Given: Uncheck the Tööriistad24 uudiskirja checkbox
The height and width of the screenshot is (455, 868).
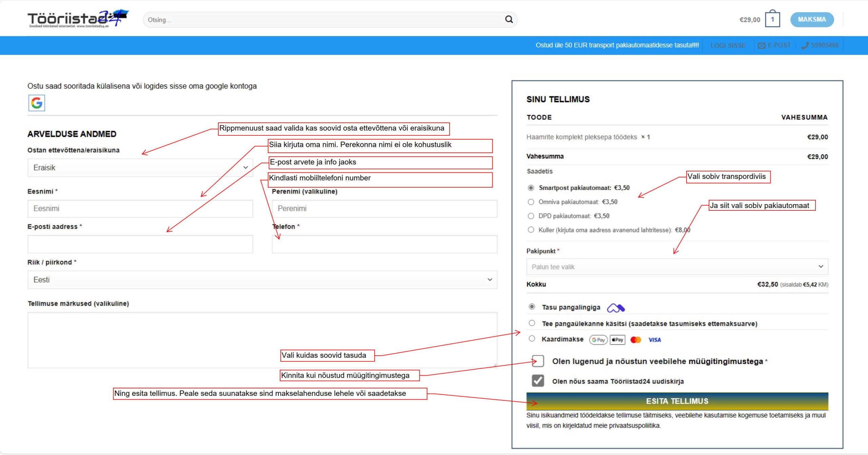Looking at the screenshot, I should point(538,381).
